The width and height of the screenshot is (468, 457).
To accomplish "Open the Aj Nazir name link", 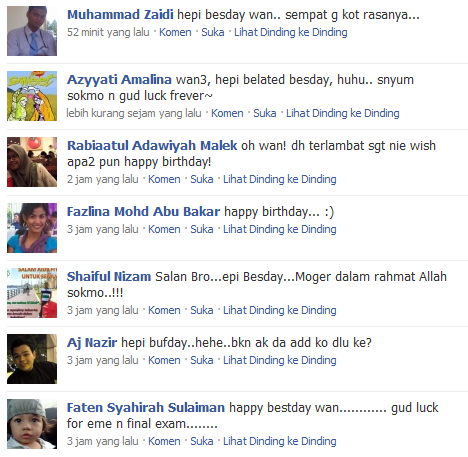I will click(x=92, y=343).
